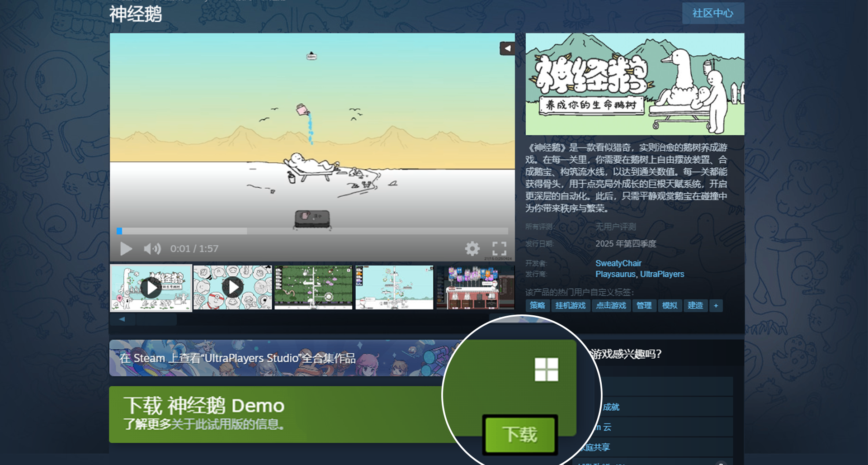Click the speaker icon in the video player
This screenshot has height=465, width=868.
152,248
